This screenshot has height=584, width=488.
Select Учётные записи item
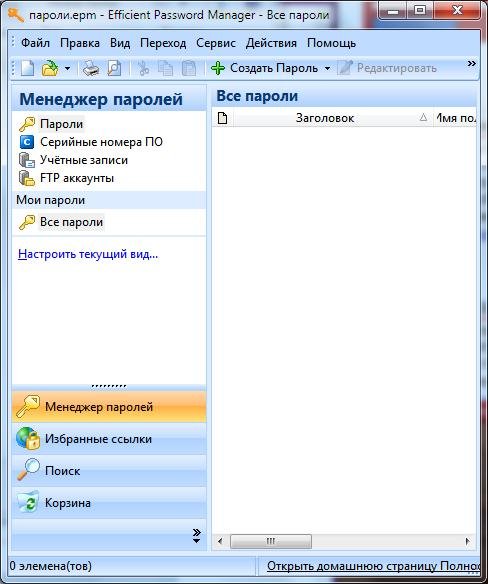pyautogui.click(x=73, y=160)
